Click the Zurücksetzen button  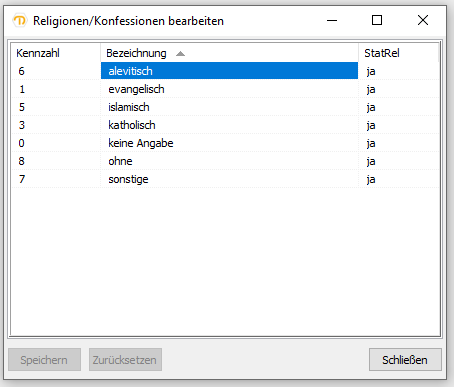[x=125, y=360]
